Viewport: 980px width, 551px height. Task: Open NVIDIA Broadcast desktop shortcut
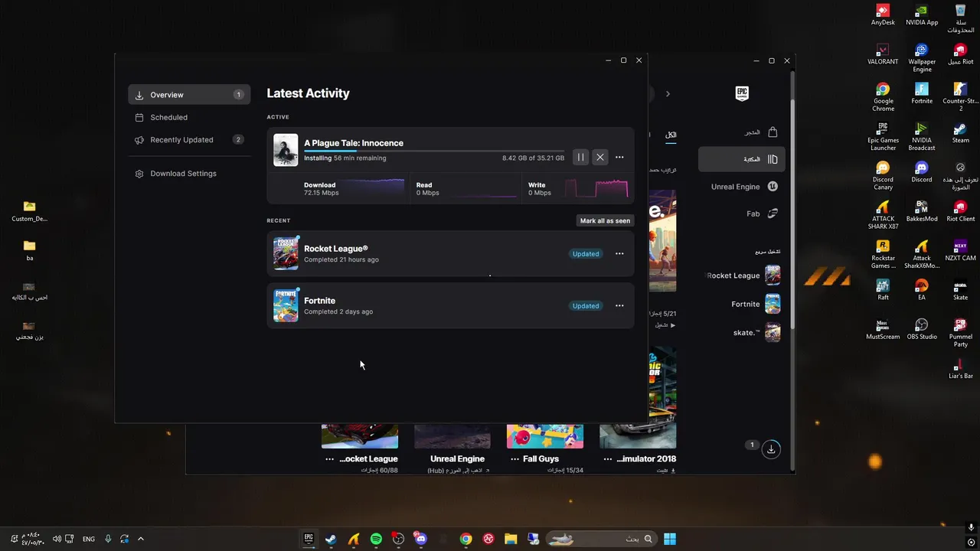click(922, 135)
